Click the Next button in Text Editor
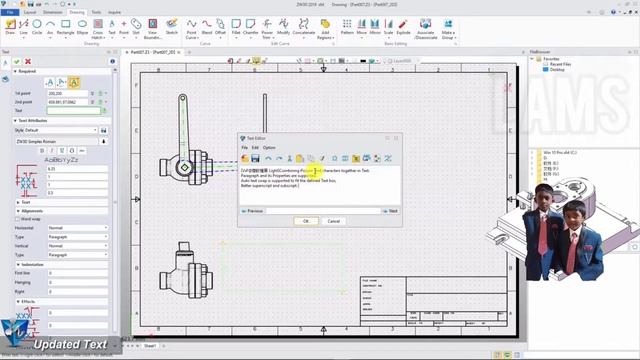The height and width of the screenshot is (360, 640). (x=391, y=211)
